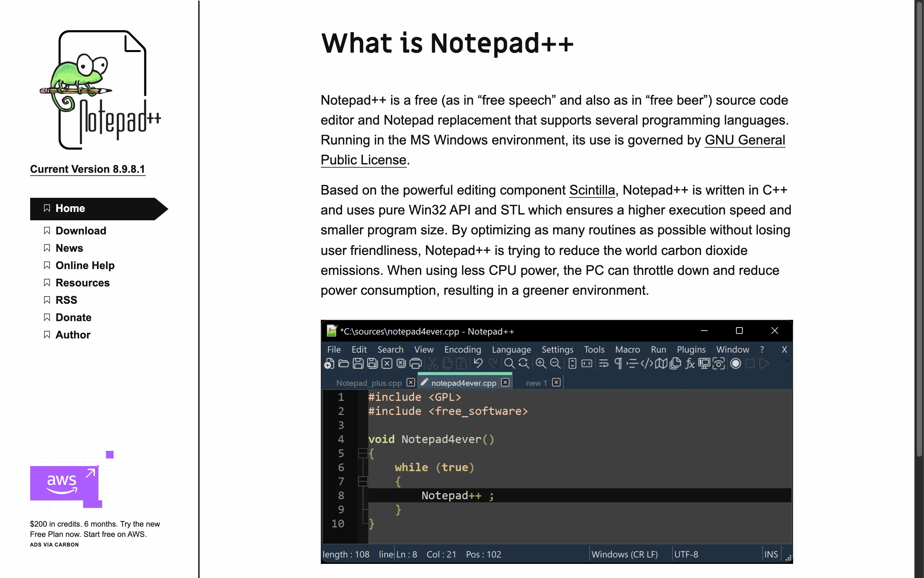Switch to the Notepad_plus.cpp tab
This screenshot has height=578, width=924.
click(369, 383)
